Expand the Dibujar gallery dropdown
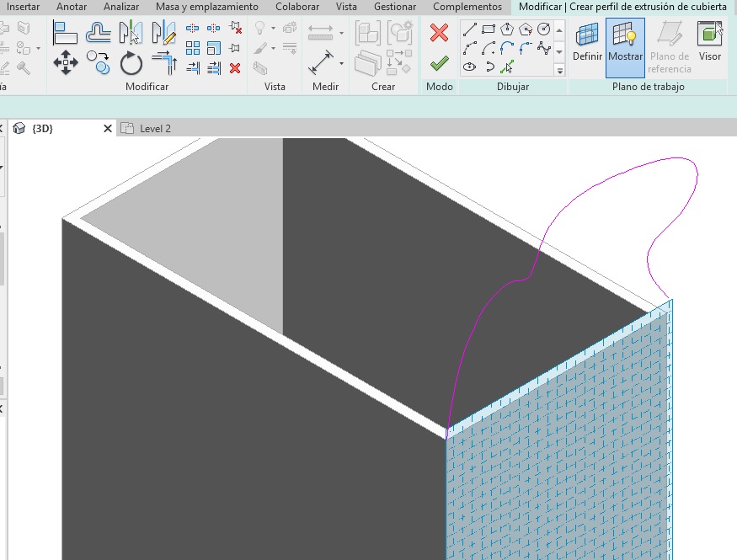737x560 pixels. click(560, 71)
